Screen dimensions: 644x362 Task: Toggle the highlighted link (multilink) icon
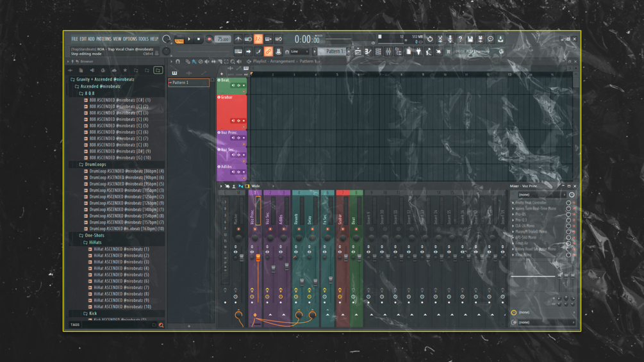(x=268, y=51)
